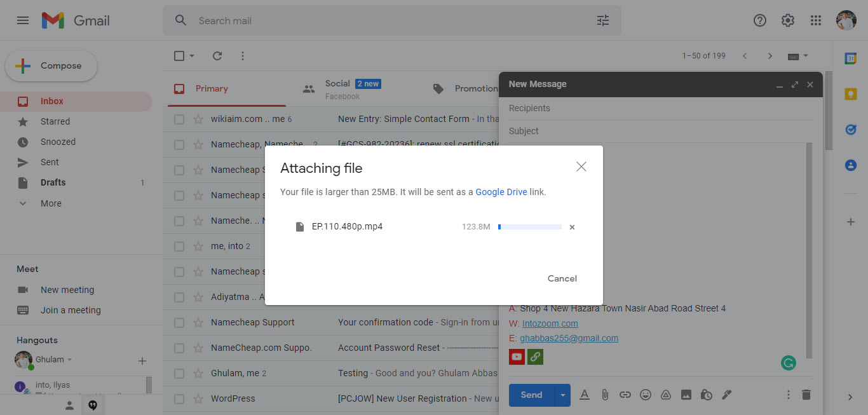The height and width of the screenshot is (415, 868).
Task: Open Google Keep side panel
Action: pyautogui.click(x=850, y=94)
